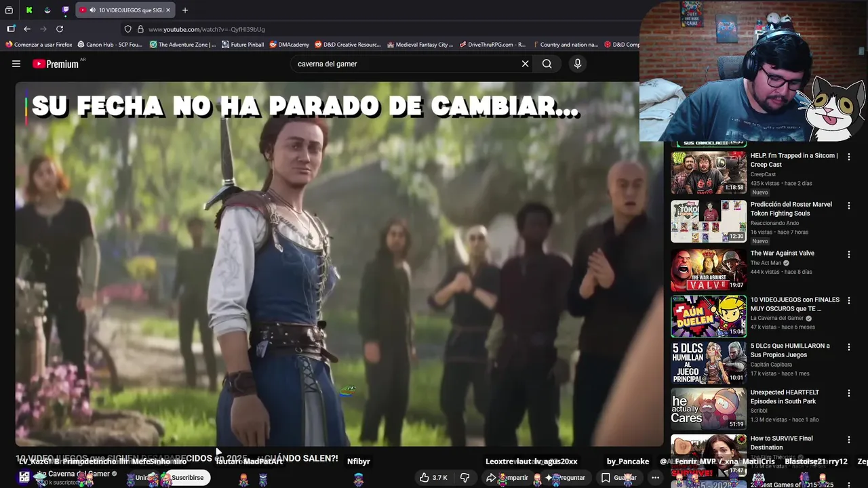
Task: Open Future Pinball bookmark
Action: tap(243, 45)
